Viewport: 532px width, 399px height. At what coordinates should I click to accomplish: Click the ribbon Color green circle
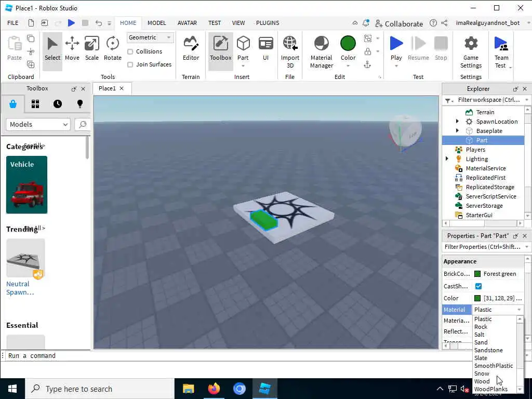pos(348,43)
